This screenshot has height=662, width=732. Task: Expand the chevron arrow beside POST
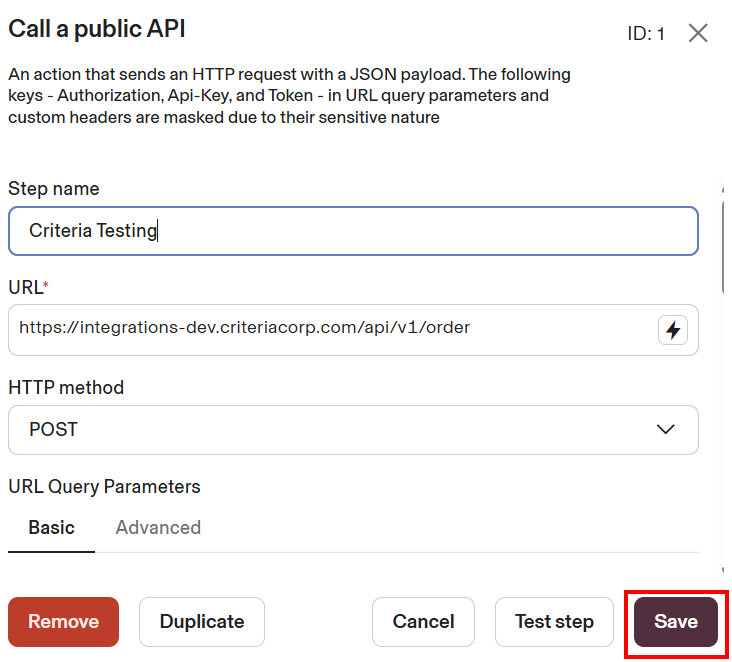665,430
